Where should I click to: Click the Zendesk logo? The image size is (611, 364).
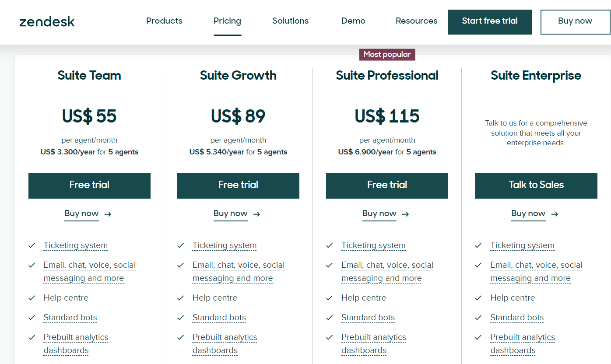click(x=47, y=21)
